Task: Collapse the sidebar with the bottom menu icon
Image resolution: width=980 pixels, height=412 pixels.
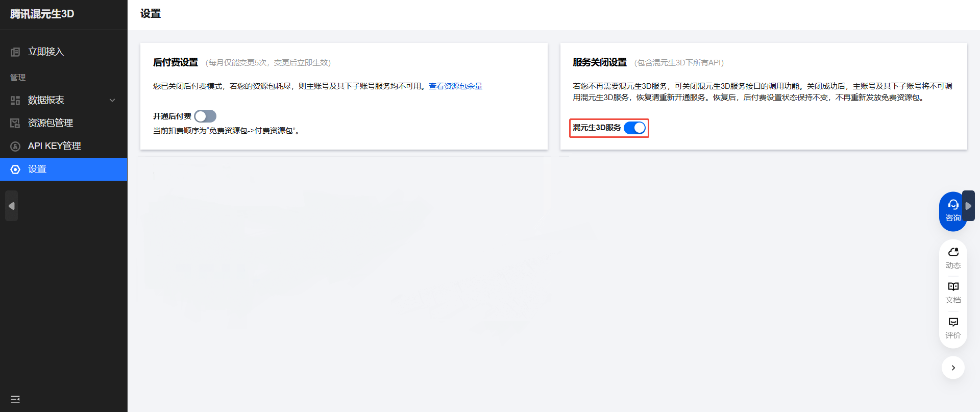Action: coord(15,399)
